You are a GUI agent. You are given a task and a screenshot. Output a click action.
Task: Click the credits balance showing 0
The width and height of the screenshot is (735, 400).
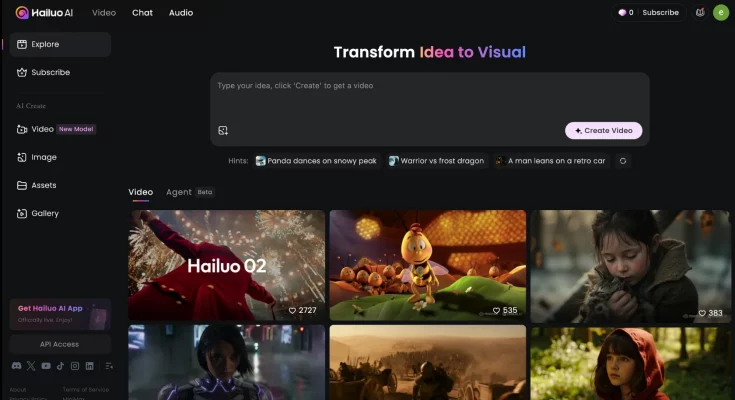[x=626, y=13]
